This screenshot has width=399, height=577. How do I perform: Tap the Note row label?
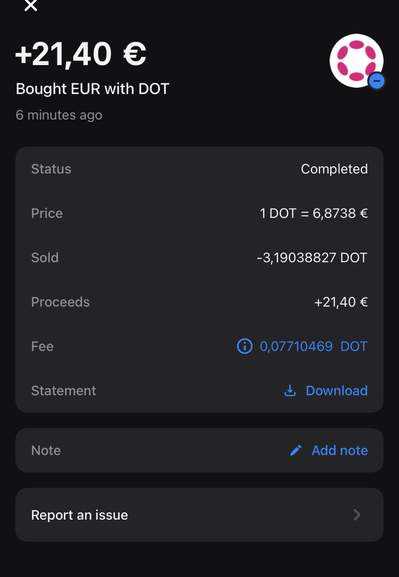point(46,450)
